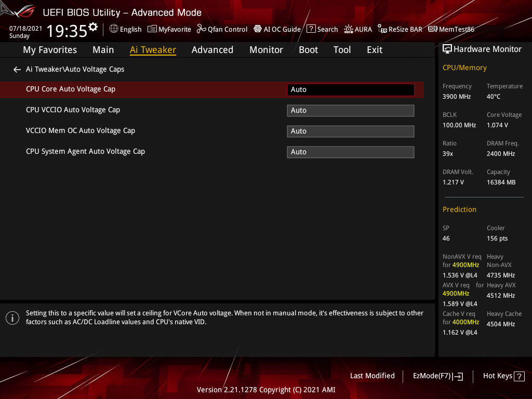532x399 pixels.
Task: Open the Qfan Control utility
Action: click(222, 29)
